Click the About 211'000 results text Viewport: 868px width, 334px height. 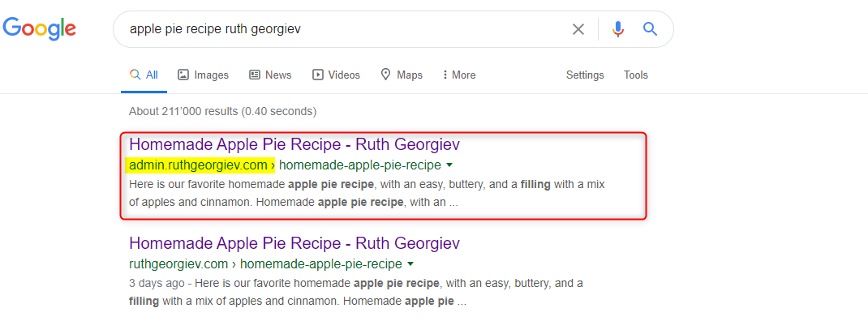(222, 111)
